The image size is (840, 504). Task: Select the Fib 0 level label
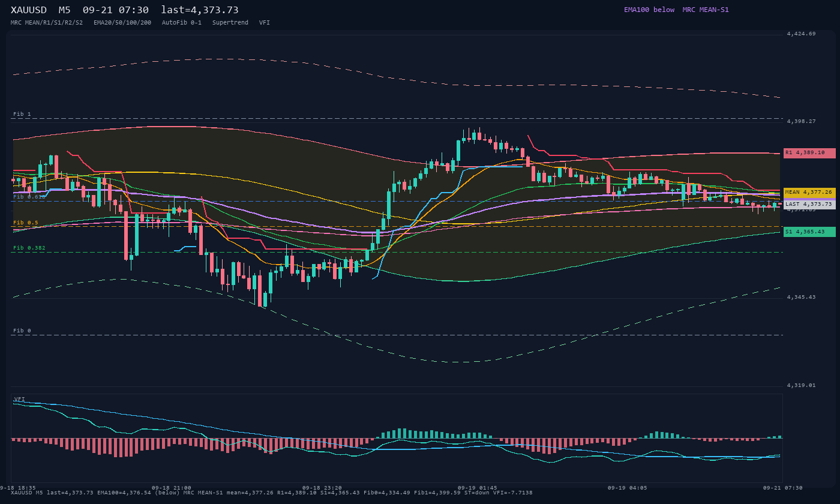[22, 331]
